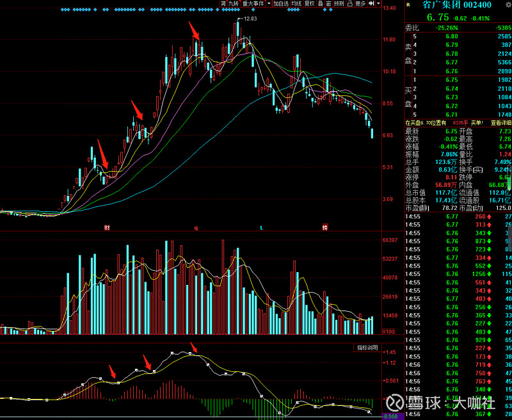512x420 pixels.
Task: Click the 查看详细 view details link
Action: pos(501,123)
